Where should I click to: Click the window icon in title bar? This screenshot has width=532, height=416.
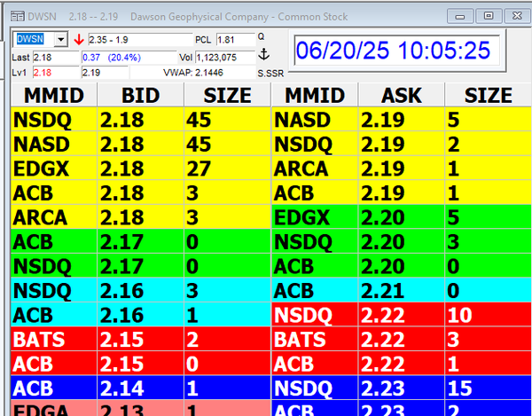point(10,17)
